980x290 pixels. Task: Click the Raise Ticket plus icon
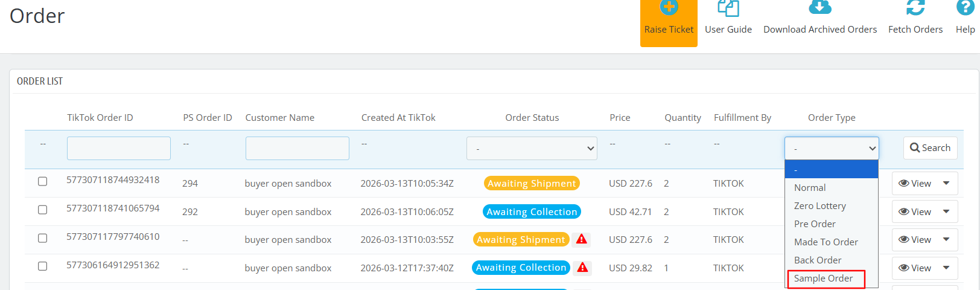(669, 8)
